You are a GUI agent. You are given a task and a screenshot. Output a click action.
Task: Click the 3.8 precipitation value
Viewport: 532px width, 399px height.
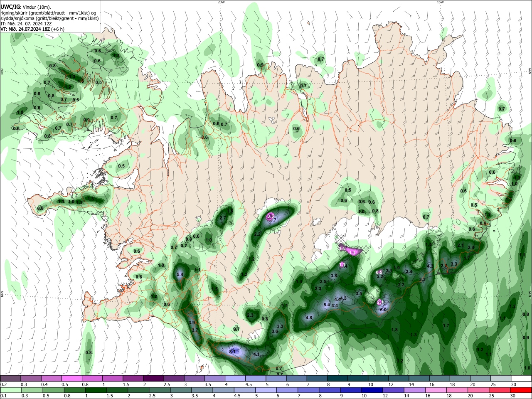(x=334, y=276)
